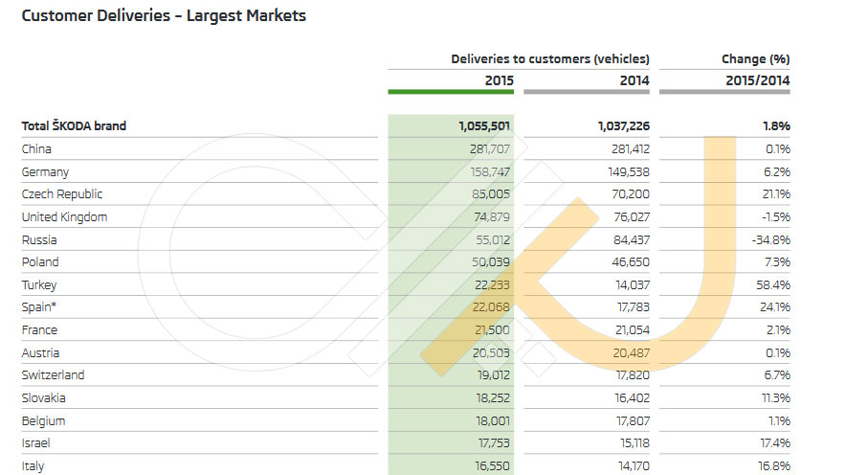This screenshot has height=475, width=868.
Task: Click the '2015/2014' column header
Action: point(758,80)
